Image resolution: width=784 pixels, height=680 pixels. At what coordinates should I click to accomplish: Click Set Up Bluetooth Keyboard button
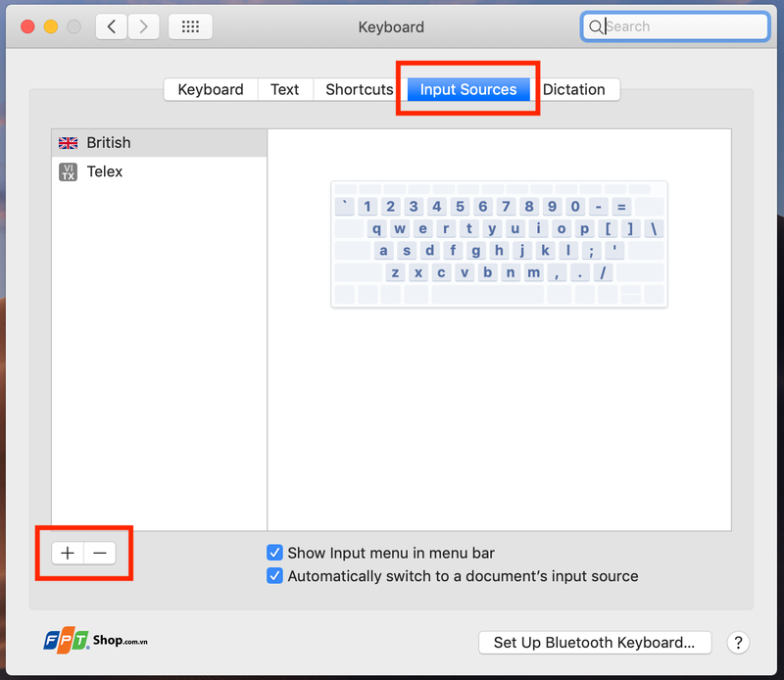point(595,643)
